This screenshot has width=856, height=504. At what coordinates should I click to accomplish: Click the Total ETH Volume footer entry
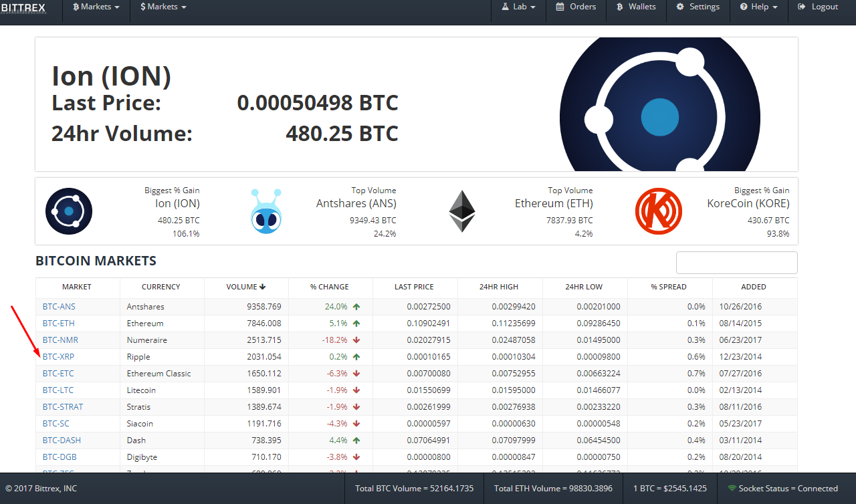point(553,489)
